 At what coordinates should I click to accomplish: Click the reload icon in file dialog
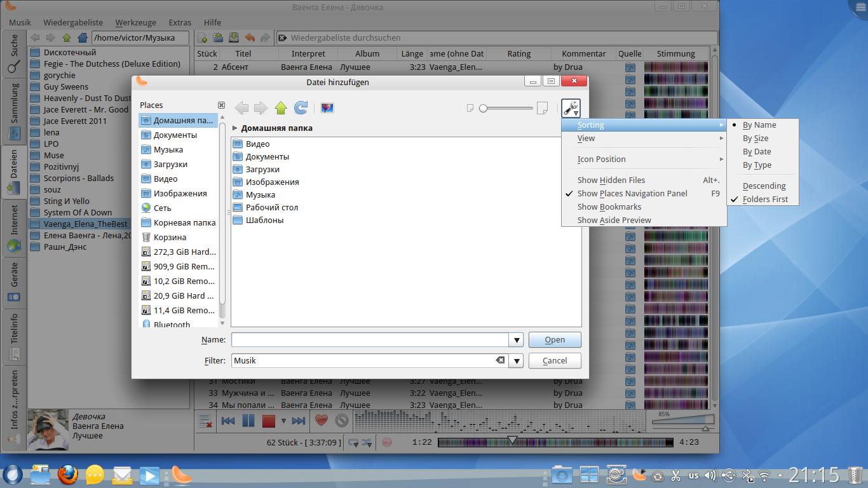(x=301, y=108)
